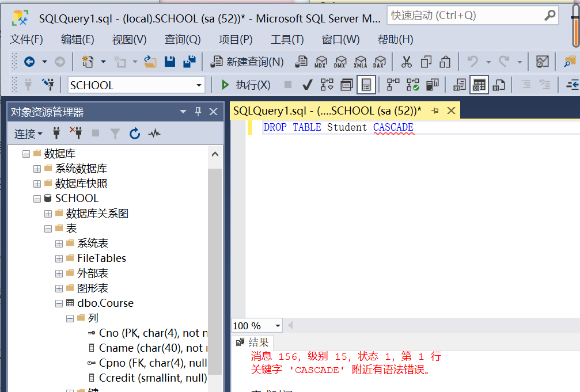Toggle Include Live Query Statistics
This screenshot has width=580, height=392.
413,85
